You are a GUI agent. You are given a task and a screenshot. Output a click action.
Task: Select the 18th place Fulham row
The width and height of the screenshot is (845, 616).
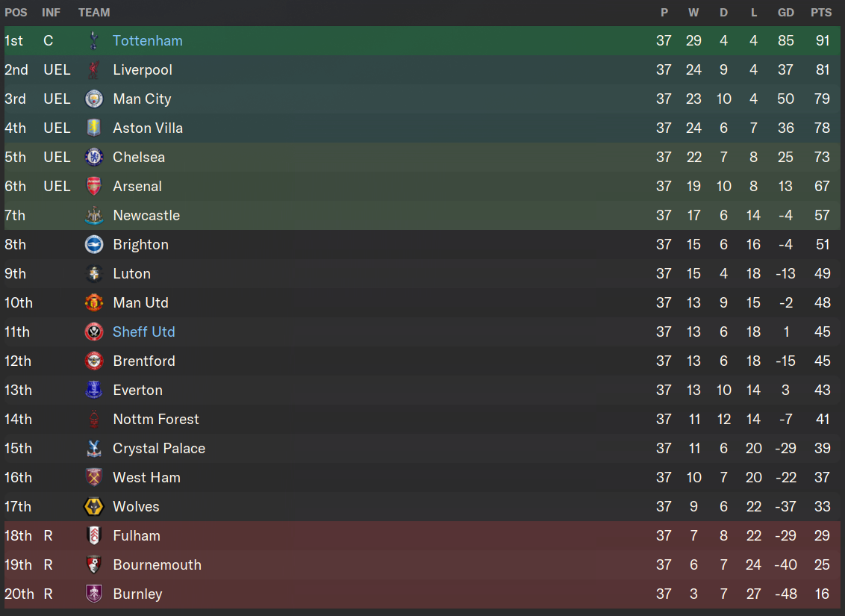click(x=373, y=535)
